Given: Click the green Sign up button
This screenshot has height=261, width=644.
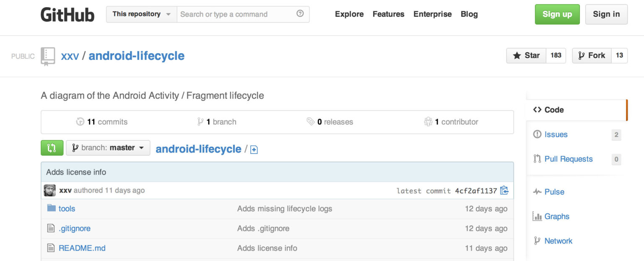Looking at the screenshot, I should tap(557, 14).
